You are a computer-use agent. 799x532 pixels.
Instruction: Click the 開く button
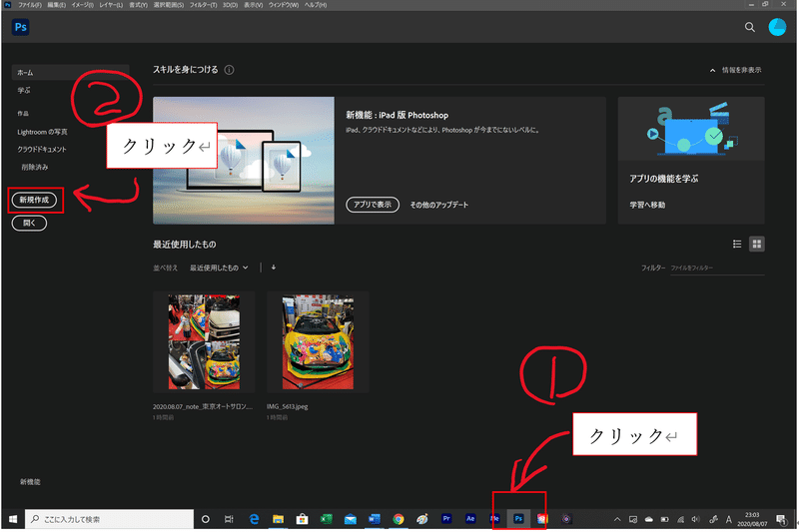point(29,223)
